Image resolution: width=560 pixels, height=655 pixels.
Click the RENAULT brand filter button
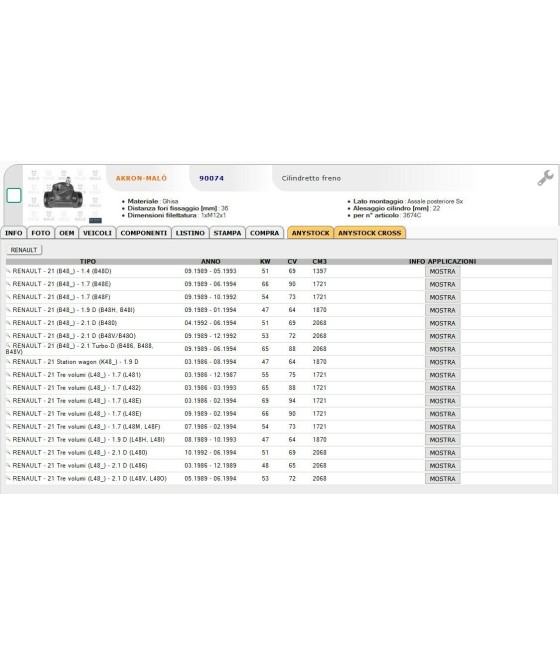[x=24, y=250]
